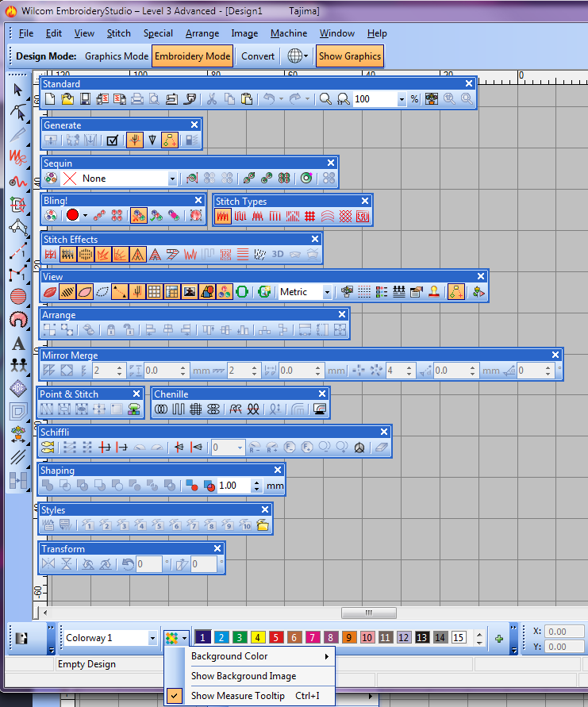The height and width of the screenshot is (707, 588).
Task: Open the Help menu
Action: point(377,33)
